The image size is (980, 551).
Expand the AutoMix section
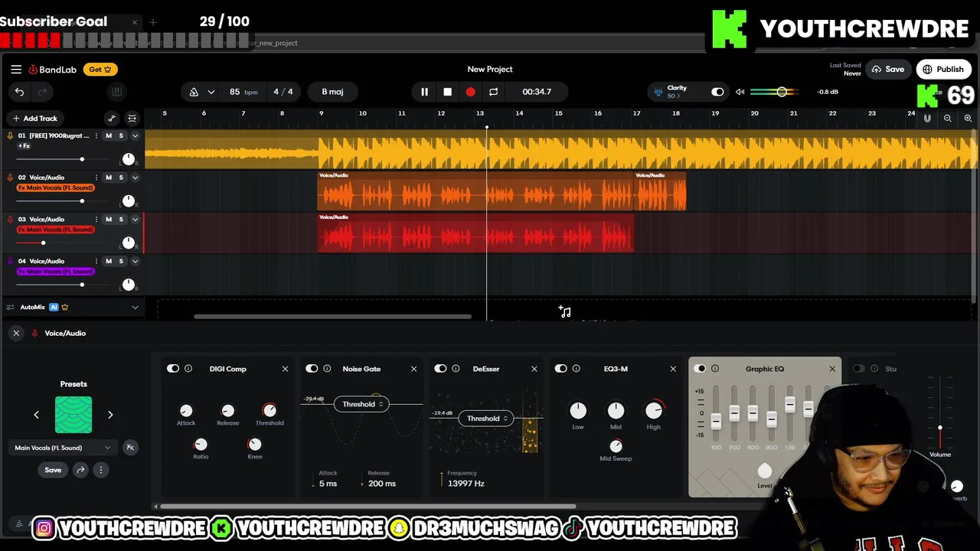pyautogui.click(x=135, y=308)
